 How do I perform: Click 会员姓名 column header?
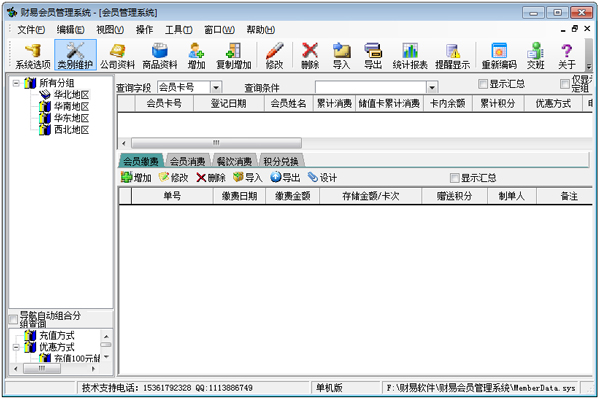pyautogui.click(x=289, y=103)
